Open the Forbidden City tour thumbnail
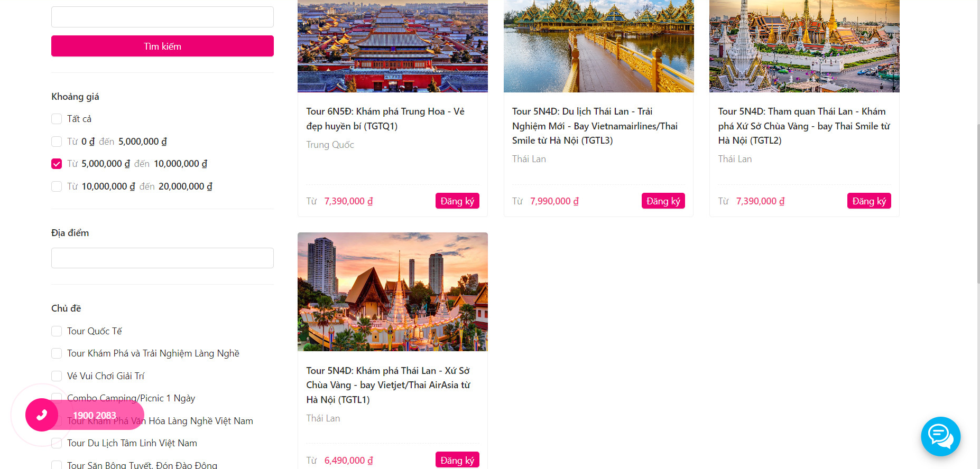980x469 pixels. (x=393, y=46)
